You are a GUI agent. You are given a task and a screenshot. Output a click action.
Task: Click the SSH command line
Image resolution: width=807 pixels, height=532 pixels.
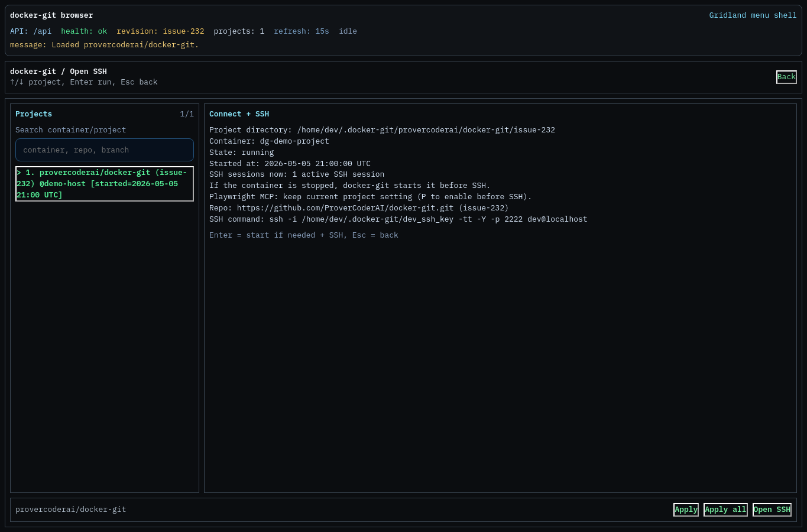tap(398, 219)
